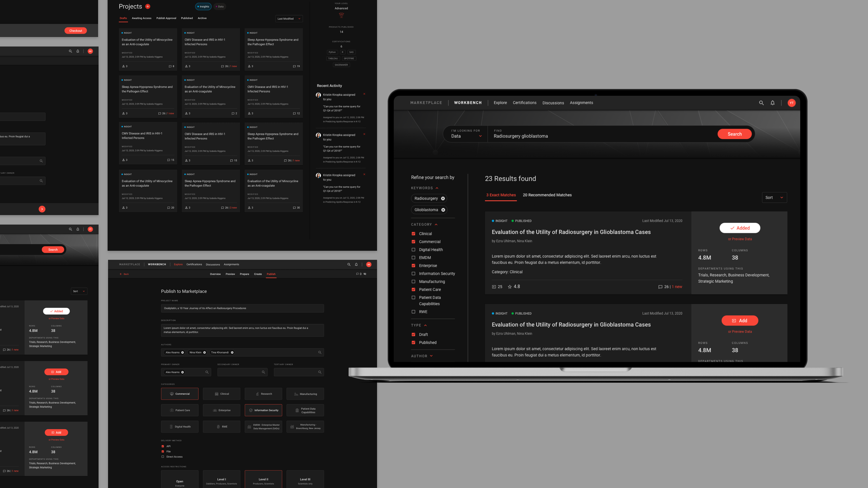Click the Add button on second result
Image resolution: width=868 pixels, height=488 pixels.
[740, 321]
